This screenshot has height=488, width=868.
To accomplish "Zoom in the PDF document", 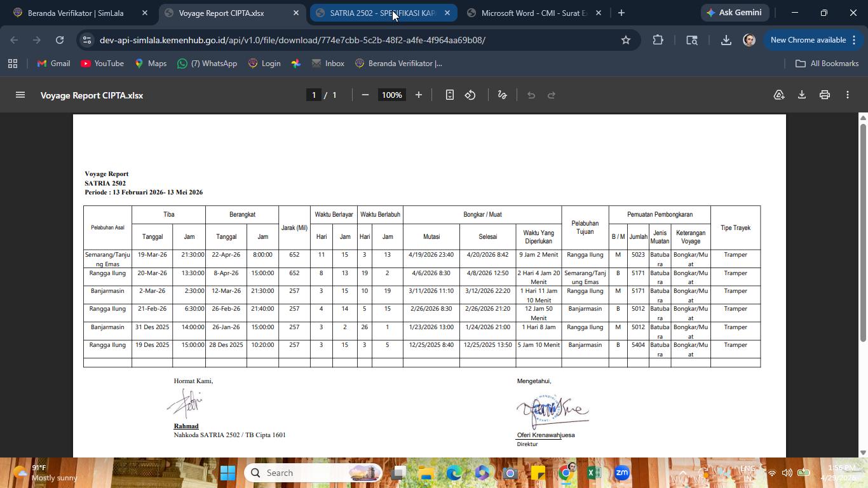I will tap(419, 95).
